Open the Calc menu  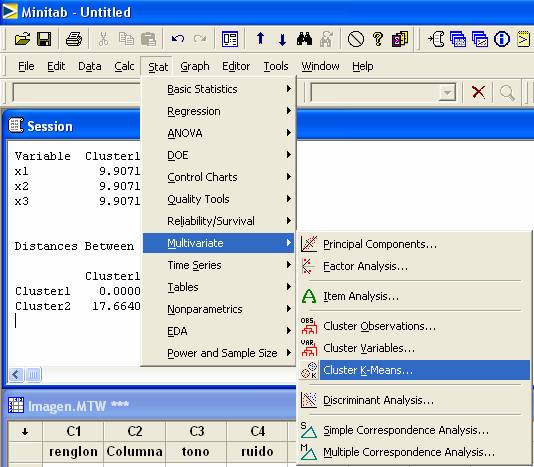click(x=124, y=66)
